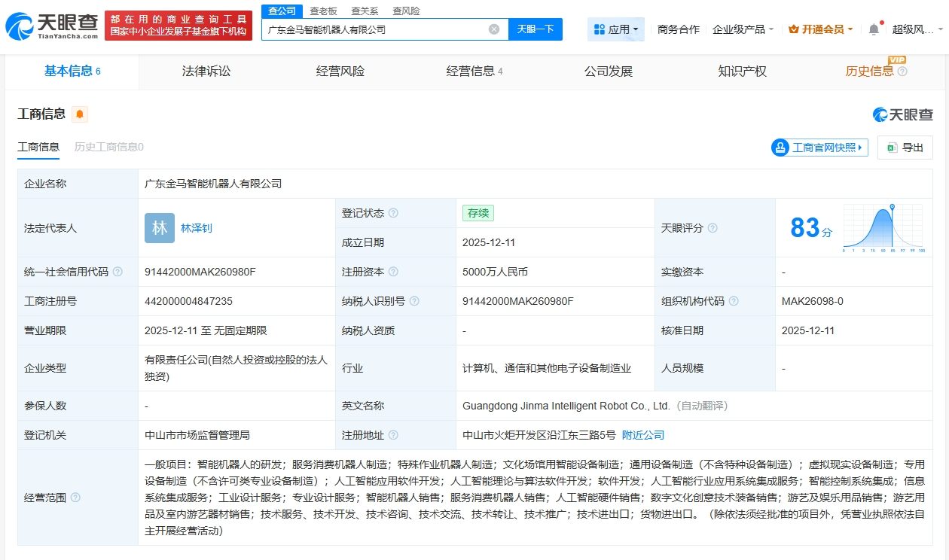Expand the 企业级产品 dropdown
Image resolution: width=949 pixels, height=560 pixels.
tap(743, 29)
